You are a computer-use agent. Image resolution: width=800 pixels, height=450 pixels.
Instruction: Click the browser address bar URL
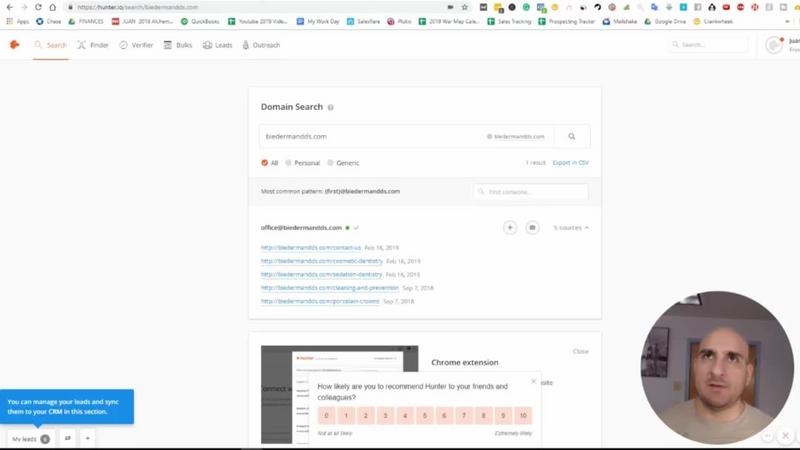point(138,7)
